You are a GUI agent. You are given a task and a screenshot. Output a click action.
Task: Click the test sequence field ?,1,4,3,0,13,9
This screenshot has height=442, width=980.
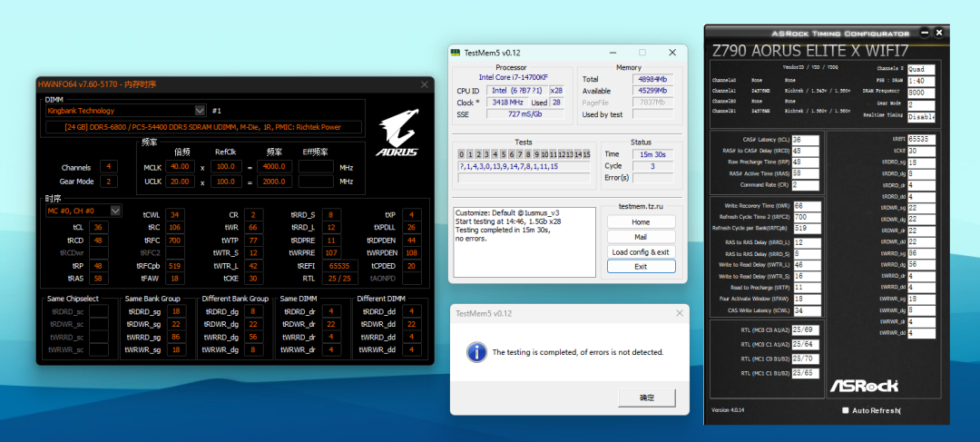pos(524,166)
